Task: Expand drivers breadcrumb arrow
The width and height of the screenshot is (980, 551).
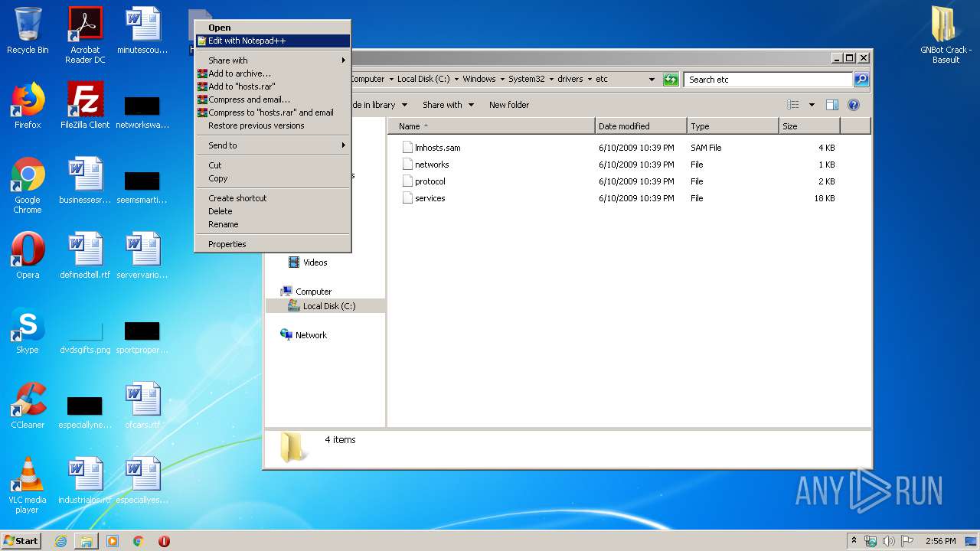Action: click(590, 79)
